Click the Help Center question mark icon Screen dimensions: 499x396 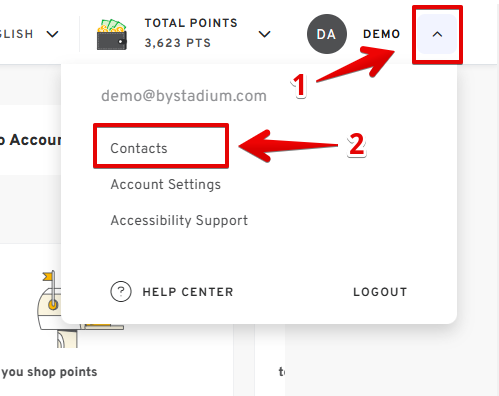[x=121, y=292]
